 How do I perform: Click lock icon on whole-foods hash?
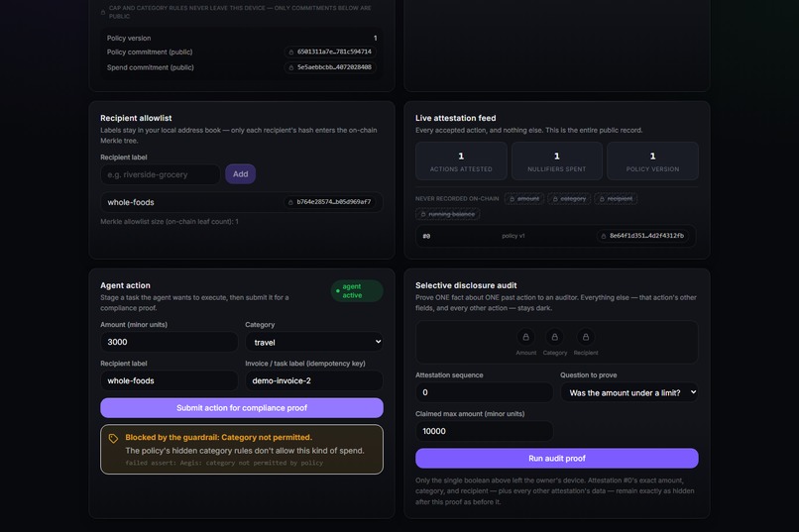click(x=290, y=202)
